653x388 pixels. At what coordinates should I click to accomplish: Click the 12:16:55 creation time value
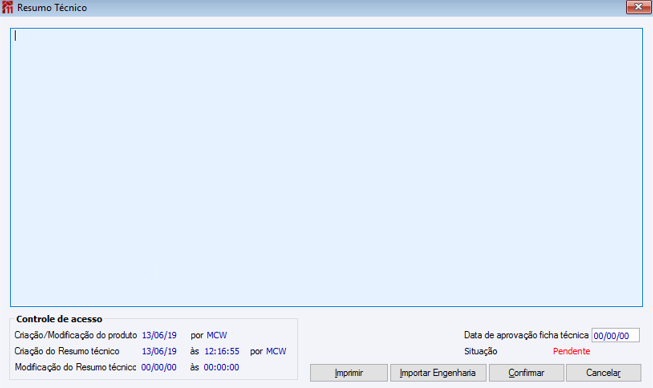[222, 351]
